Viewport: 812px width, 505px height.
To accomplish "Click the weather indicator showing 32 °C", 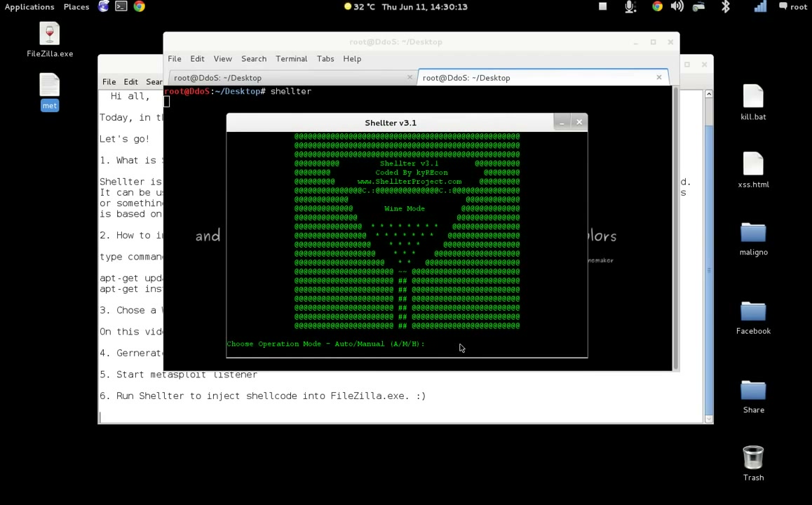I will pyautogui.click(x=360, y=7).
